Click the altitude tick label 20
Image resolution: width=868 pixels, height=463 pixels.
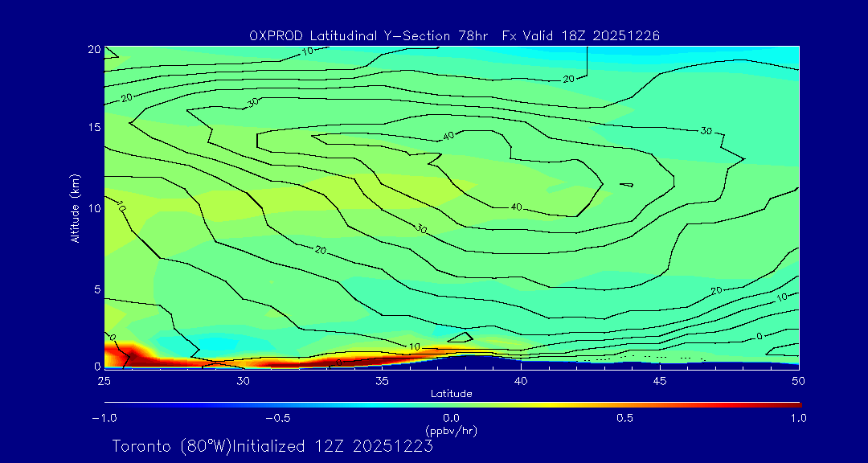93,49
